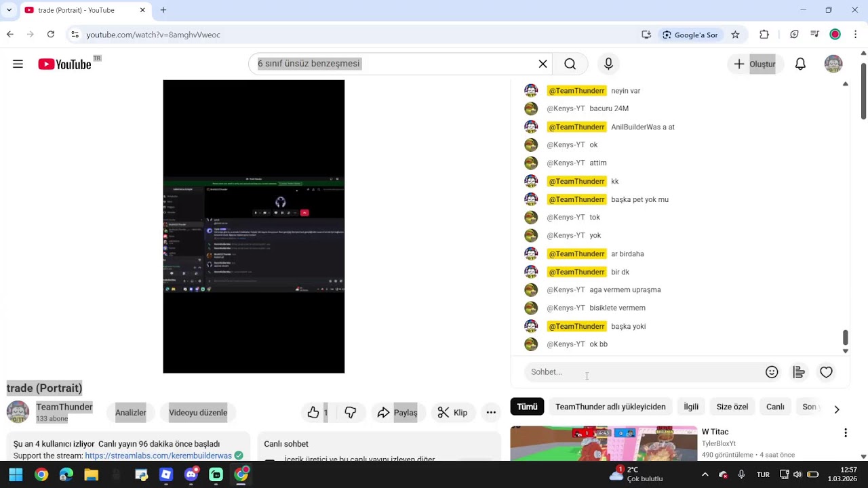
Task: Select the Tümü filter chip
Action: click(527, 407)
